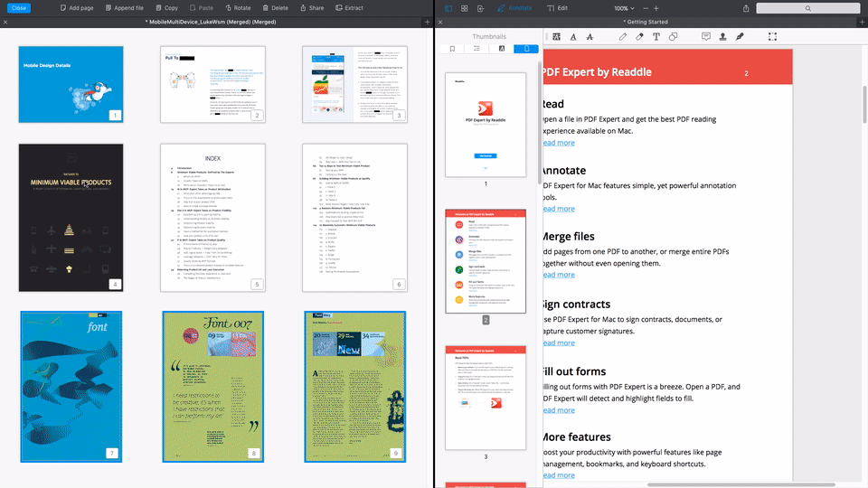This screenshot has height=488, width=868.
Task: Click the MobileMultiDevice_LukeWsm tab title
Action: click(x=211, y=22)
